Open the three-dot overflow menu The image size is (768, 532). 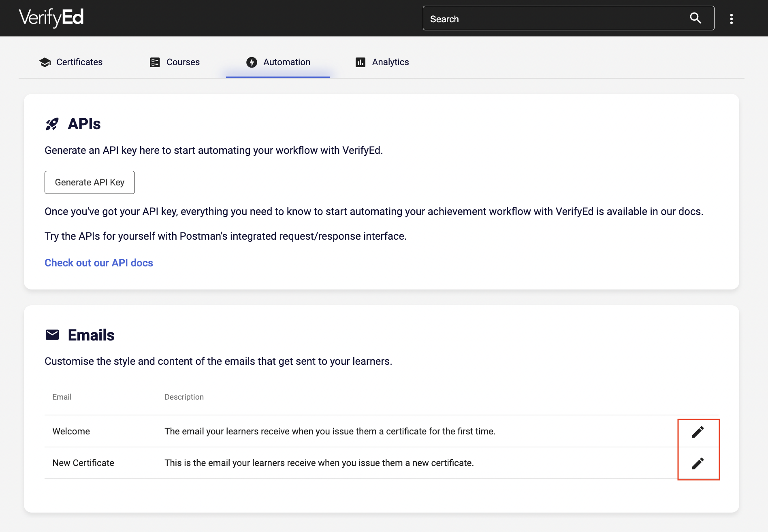tap(732, 18)
